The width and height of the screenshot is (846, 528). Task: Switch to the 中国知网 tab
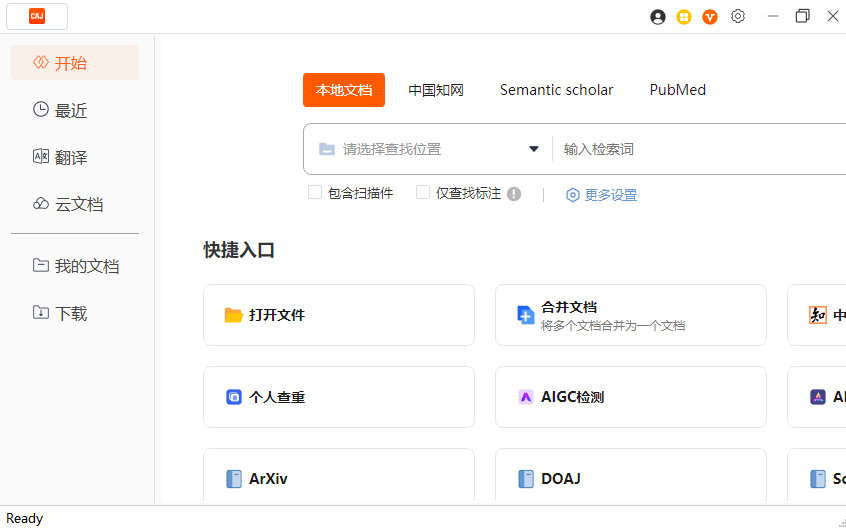[x=436, y=90]
